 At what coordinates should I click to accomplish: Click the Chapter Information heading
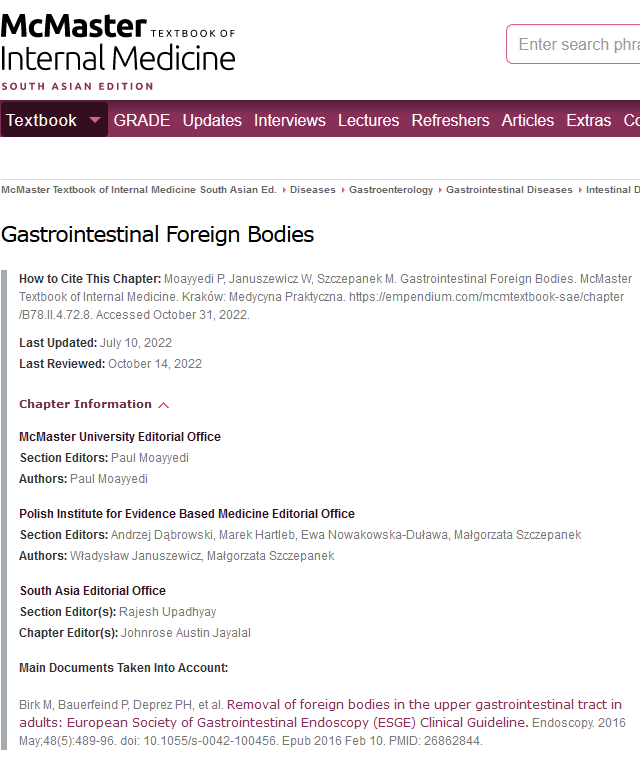(85, 404)
